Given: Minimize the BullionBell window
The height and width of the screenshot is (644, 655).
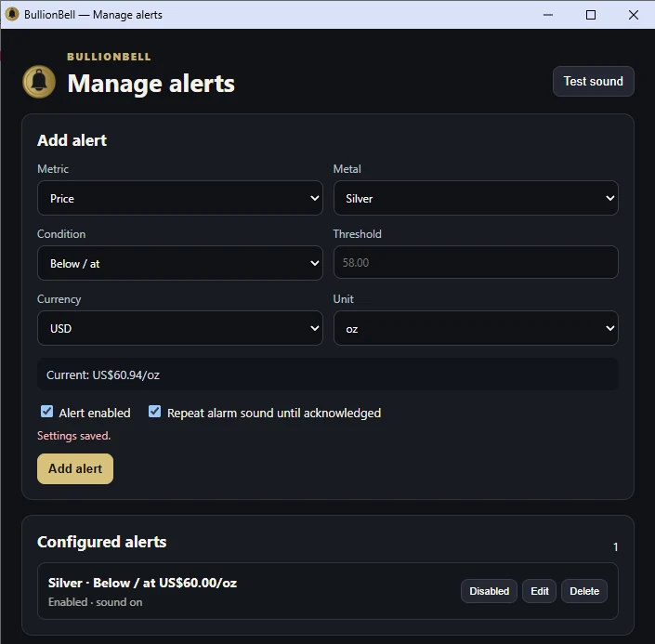Looking at the screenshot, I should (548, 15).
